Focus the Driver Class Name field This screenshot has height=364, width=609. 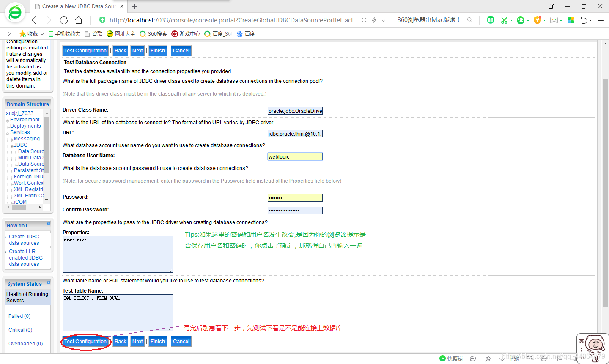[295, 111]
